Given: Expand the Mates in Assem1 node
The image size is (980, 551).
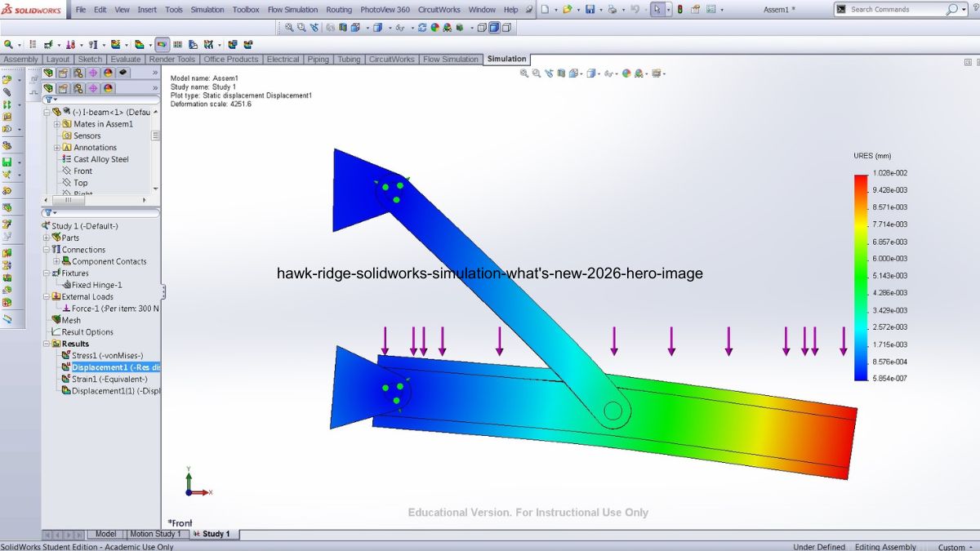Looking at the screenshot, I should pos(57,124).
